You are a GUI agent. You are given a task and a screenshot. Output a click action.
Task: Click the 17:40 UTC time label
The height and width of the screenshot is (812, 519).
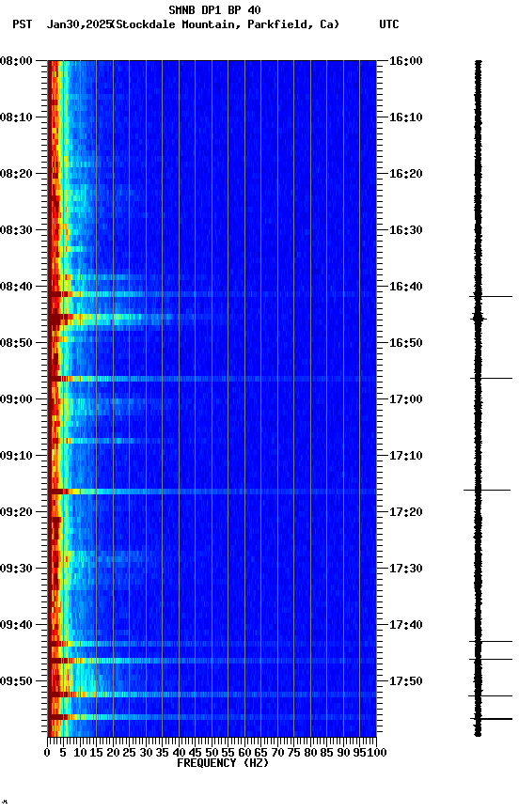coord(405,625)
